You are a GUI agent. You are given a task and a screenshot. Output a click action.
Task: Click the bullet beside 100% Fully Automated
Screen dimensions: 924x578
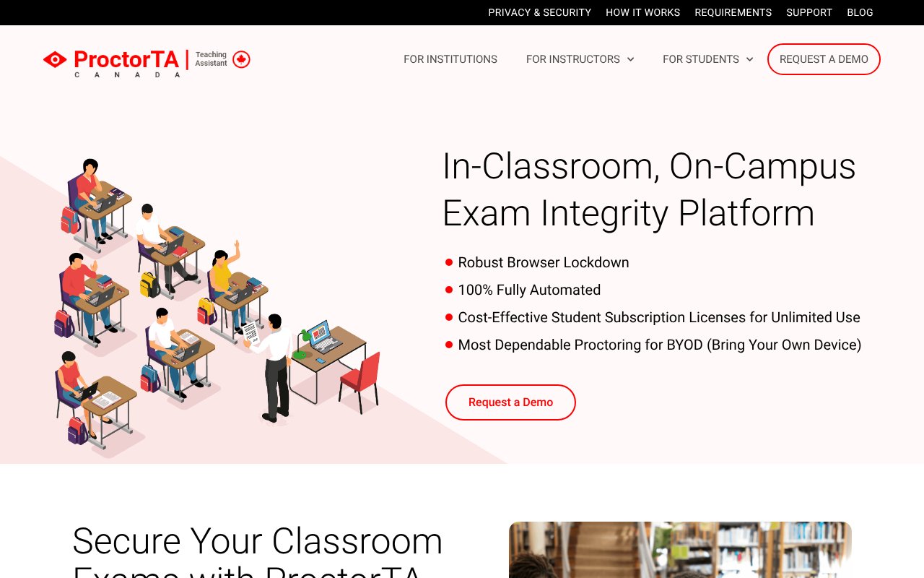pyautogui.click(x=448, y=290)
